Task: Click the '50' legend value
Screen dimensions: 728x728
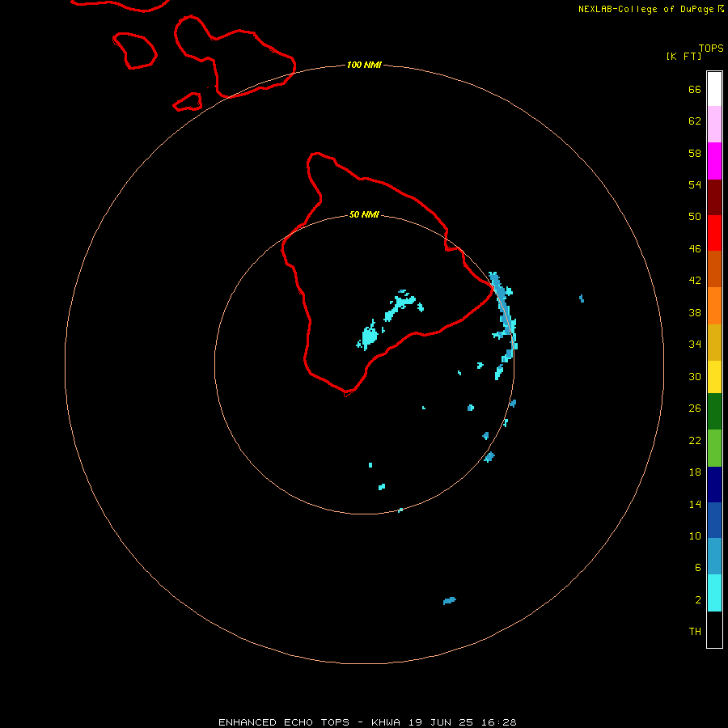Action: 695,217
